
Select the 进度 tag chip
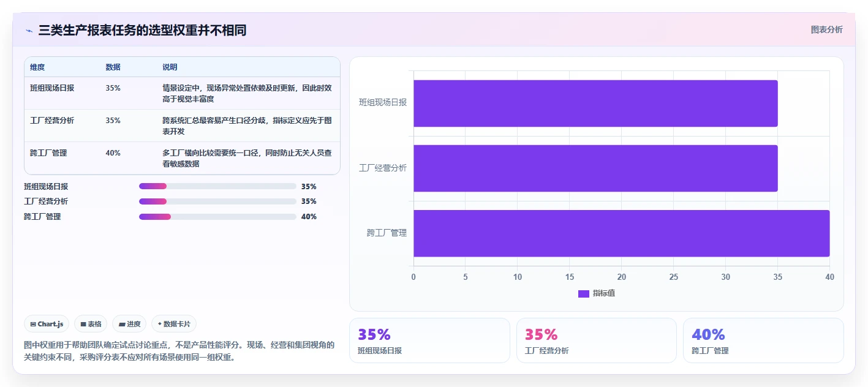pos(129,324)
